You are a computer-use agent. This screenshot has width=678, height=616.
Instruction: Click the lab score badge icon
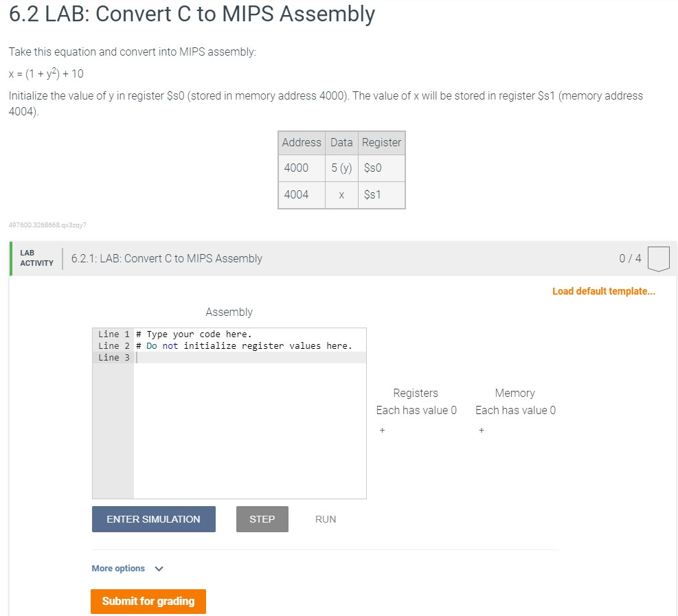pos(658,258)
